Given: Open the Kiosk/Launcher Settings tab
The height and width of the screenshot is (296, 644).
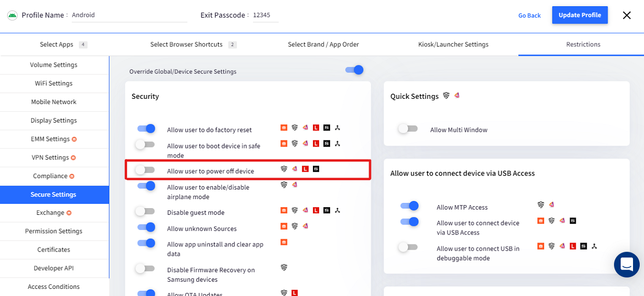Looking at the screenshot, I should tap(453, 44).
